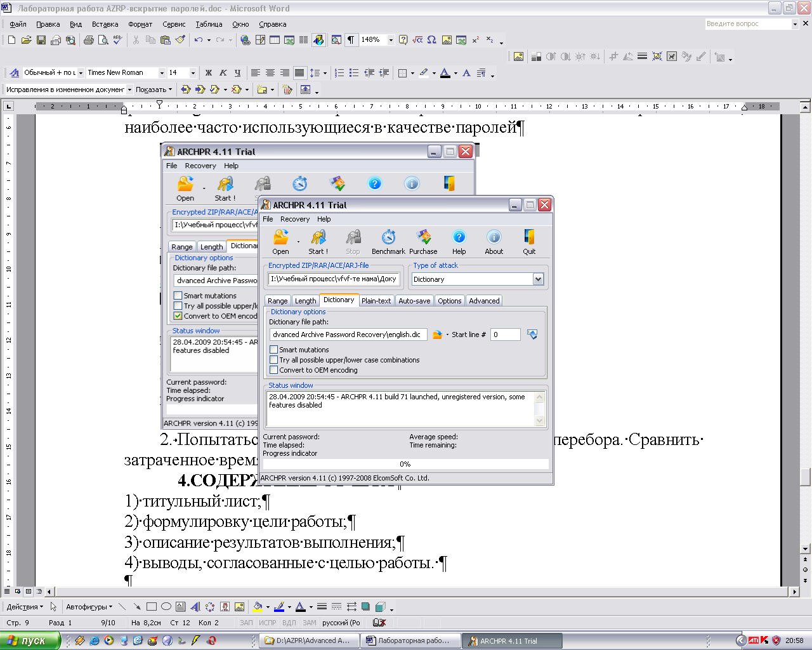The image size is (812, 650).
Task: Undo last action in Word
Action: pos(199,40)
